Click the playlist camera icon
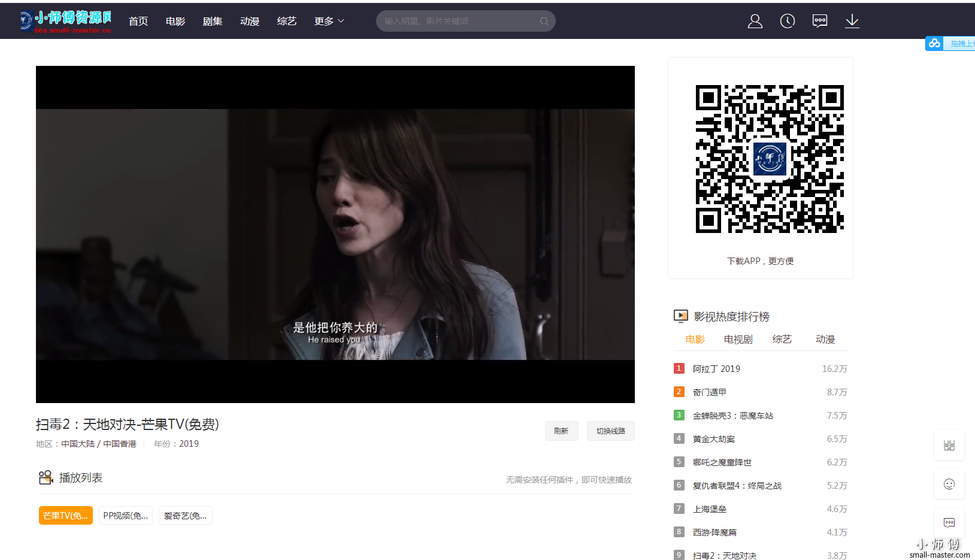Viewport: 975px width, 560px height. click(x=46, y=477)
